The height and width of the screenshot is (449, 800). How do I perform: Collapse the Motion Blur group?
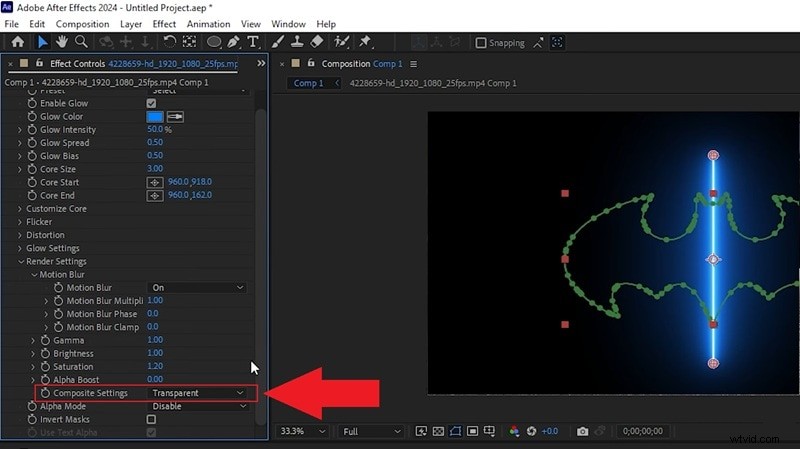pos(34,275)
